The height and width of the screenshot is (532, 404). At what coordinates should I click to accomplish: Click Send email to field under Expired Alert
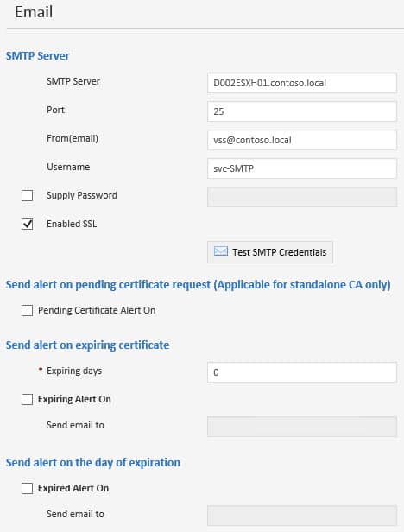302,516
